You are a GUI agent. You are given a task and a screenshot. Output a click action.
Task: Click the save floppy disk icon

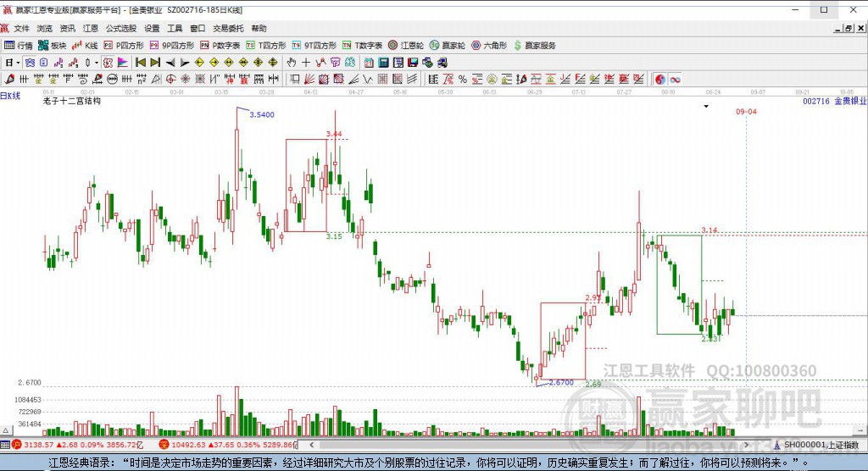click(414, 63)
